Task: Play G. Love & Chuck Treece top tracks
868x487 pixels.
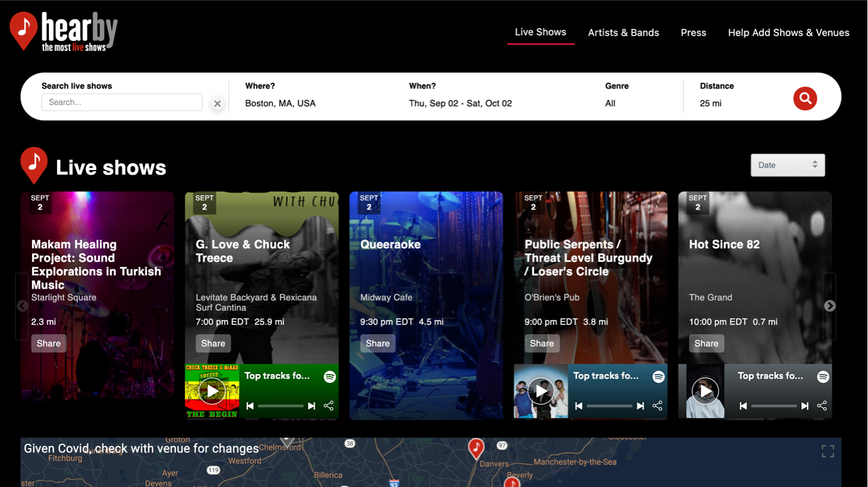Action: click(x=212, y=391)
